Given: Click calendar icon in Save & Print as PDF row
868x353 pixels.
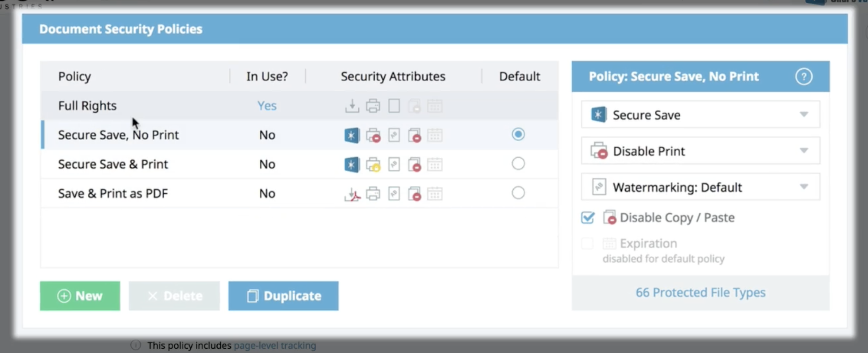Looking at the screenshot, I should (x=435, y=194).
